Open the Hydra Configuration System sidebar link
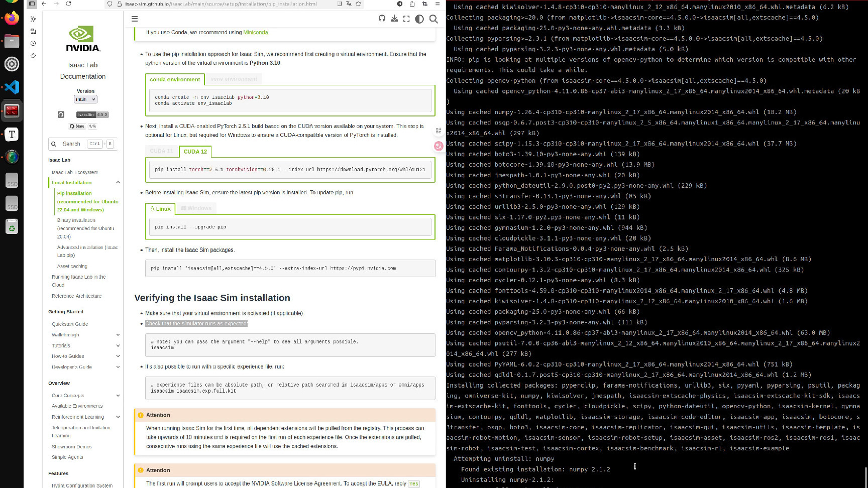 82,485
